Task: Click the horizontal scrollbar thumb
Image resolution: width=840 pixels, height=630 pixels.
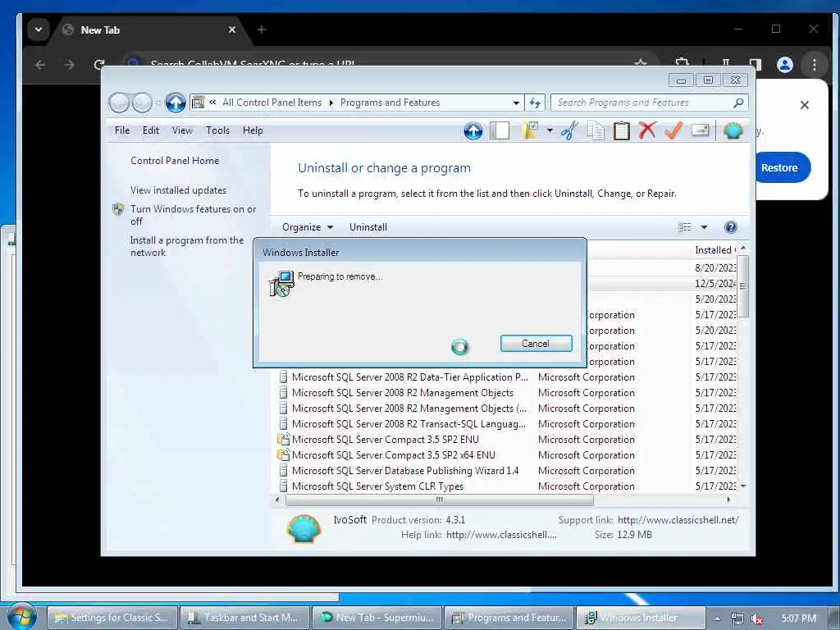Action: tap(440, 500)
